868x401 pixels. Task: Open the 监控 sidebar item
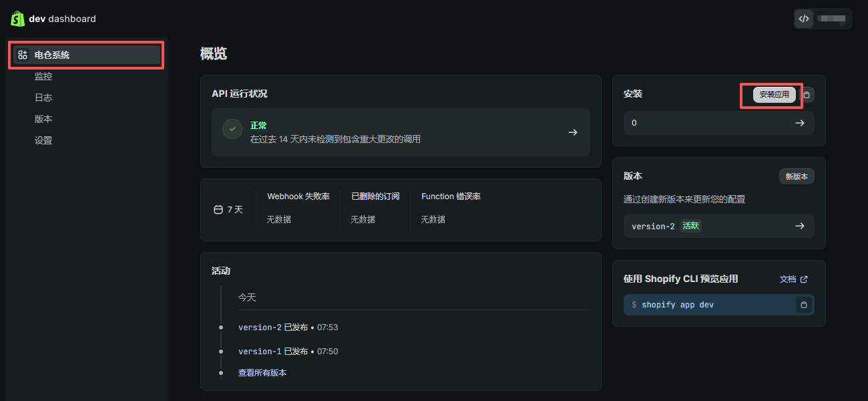(x=43, y=76)
